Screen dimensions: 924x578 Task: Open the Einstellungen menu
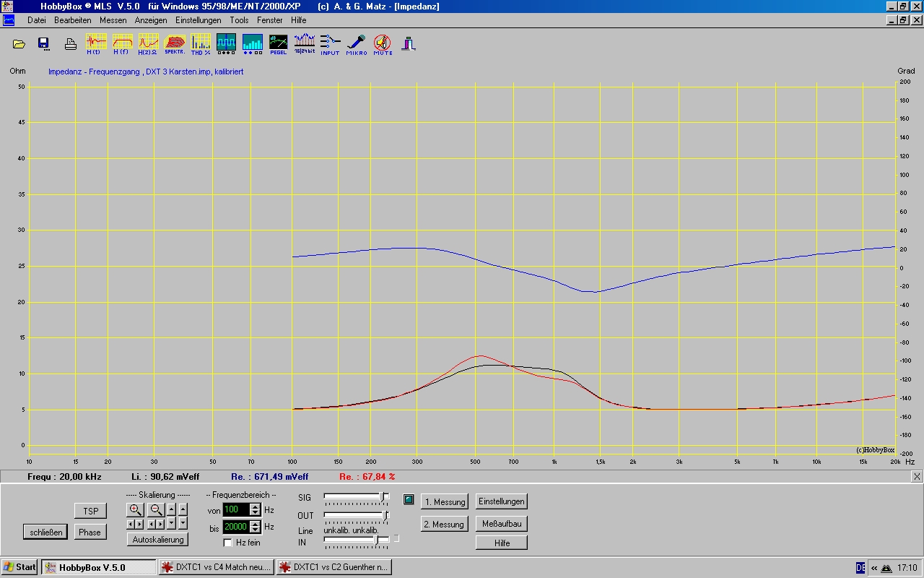(x=199, y=20)
